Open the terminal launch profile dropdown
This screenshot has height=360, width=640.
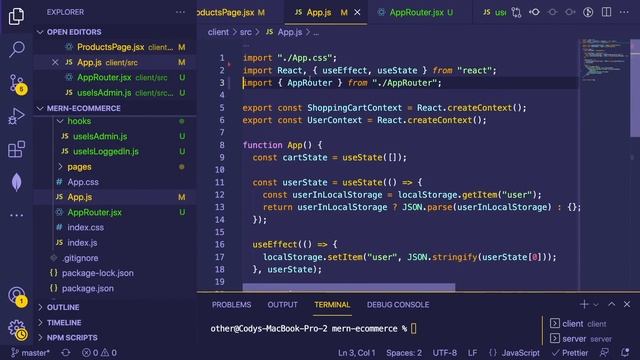[596, 305]
